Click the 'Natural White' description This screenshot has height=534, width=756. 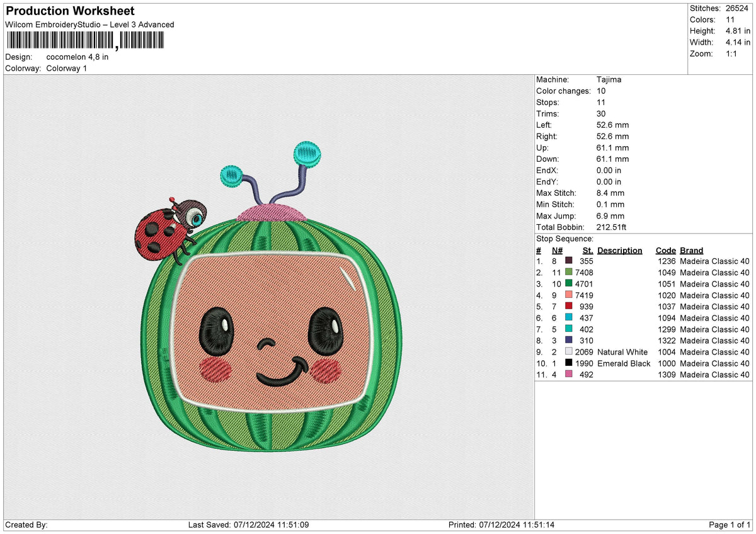coord(622,351)
